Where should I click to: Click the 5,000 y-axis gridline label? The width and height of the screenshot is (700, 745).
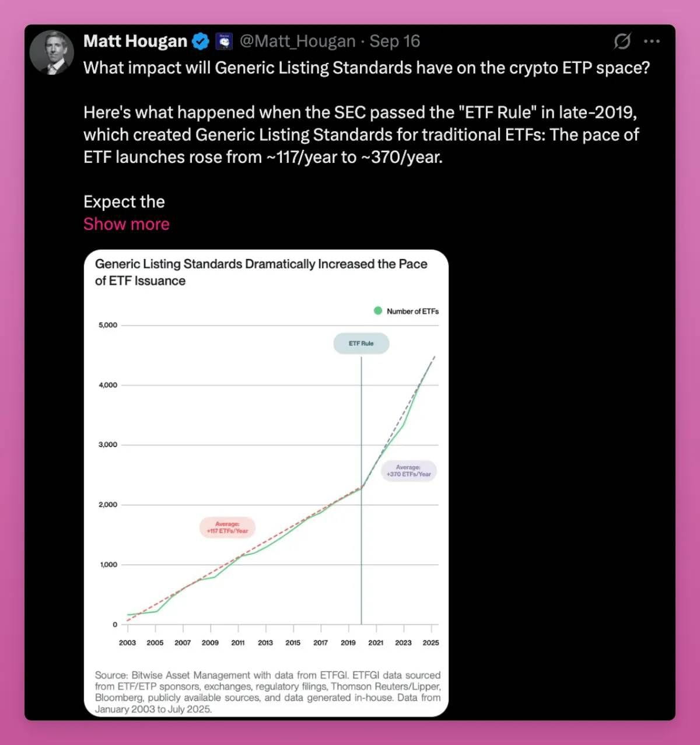[x=108, y=325]
